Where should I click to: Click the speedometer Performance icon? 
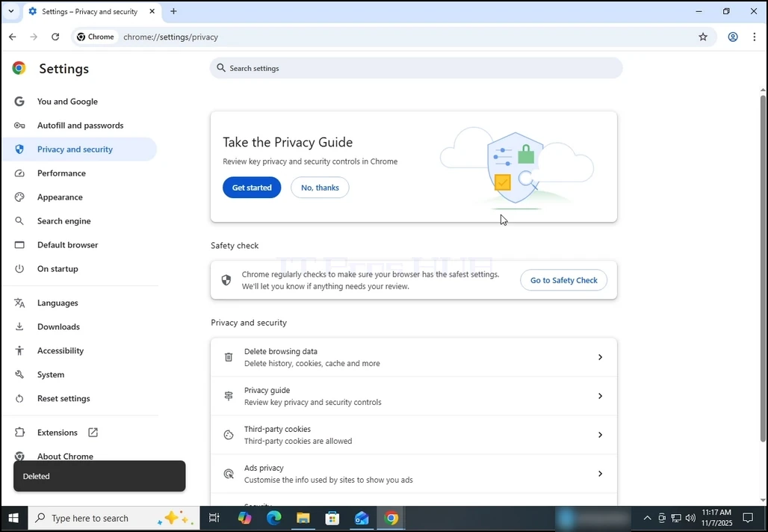click(x=19, y=173)
